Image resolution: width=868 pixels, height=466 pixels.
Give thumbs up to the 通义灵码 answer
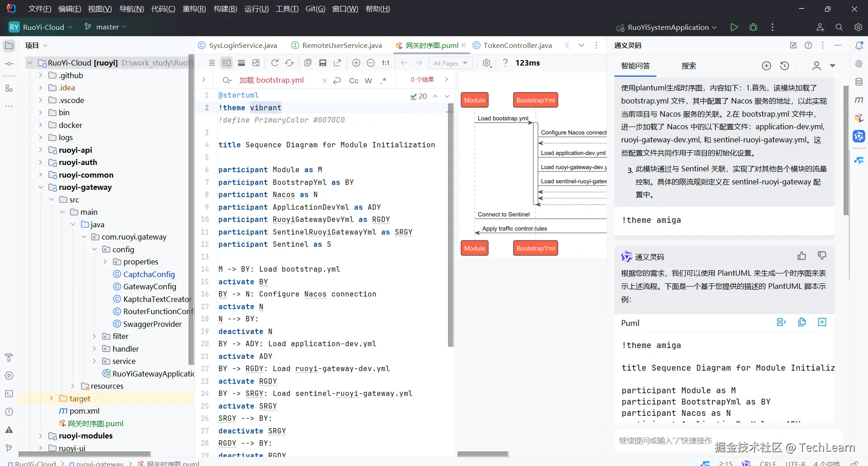802,256
